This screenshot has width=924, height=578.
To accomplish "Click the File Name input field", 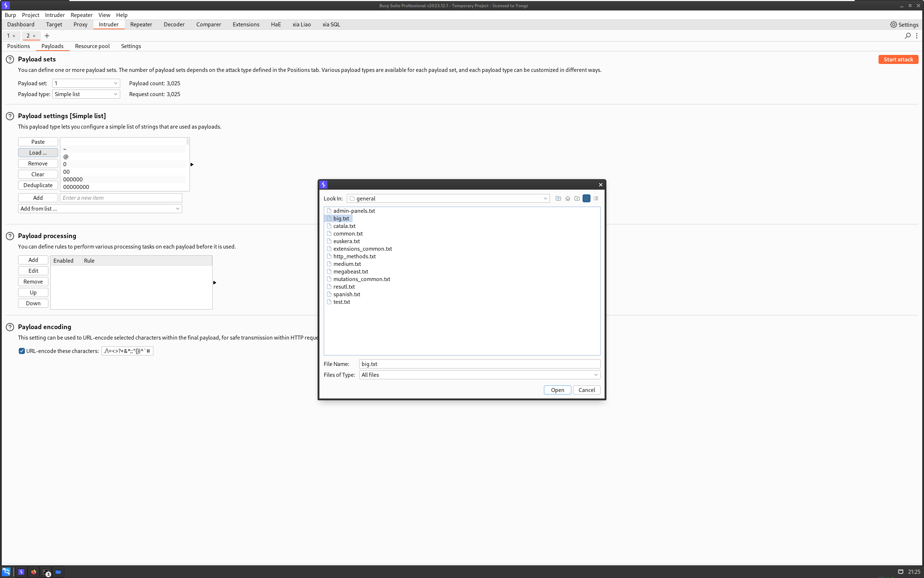I will pyautogui.click(x=480, y=364).
